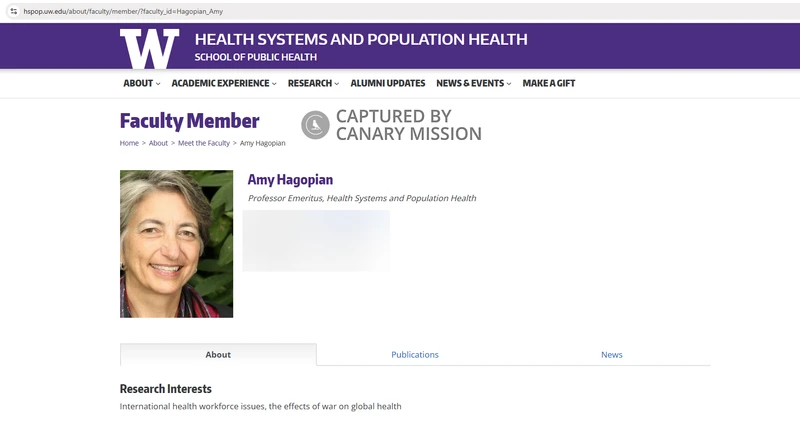Go to About breadcrumb link
800x422 pixels.
pyautogui.click(x=158, y=143)
